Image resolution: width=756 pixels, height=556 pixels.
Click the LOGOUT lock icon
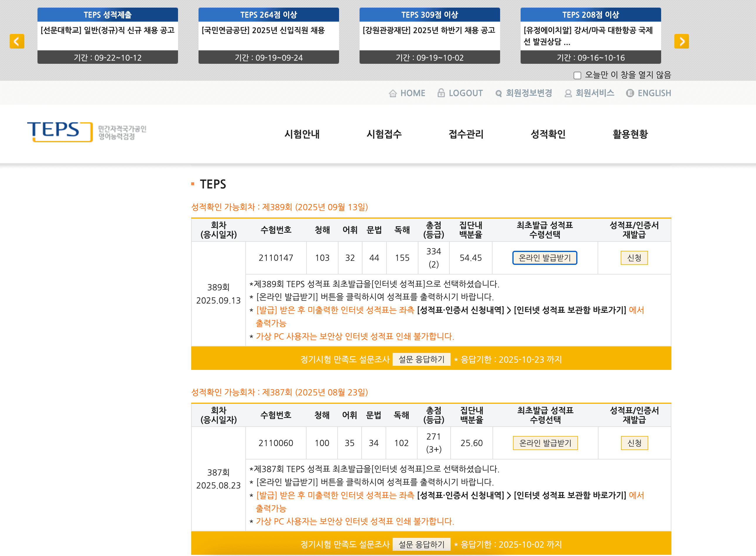pyautogui.click(x=441, y=93)
